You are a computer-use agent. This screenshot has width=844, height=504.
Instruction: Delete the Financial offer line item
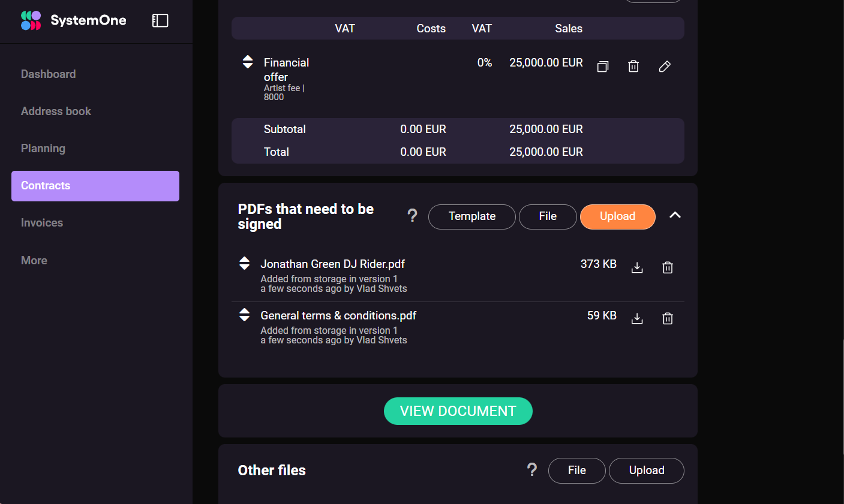pyautogui.click(x=633, y=66)
